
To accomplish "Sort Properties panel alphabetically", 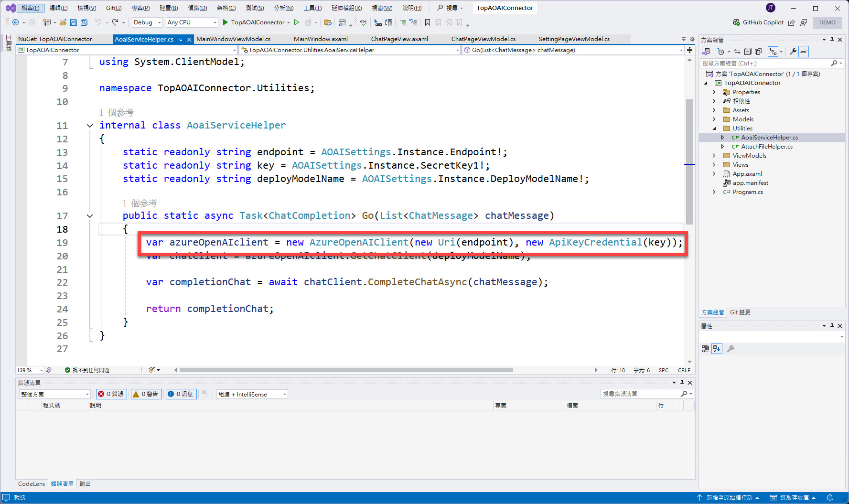I will coord(717,349).
